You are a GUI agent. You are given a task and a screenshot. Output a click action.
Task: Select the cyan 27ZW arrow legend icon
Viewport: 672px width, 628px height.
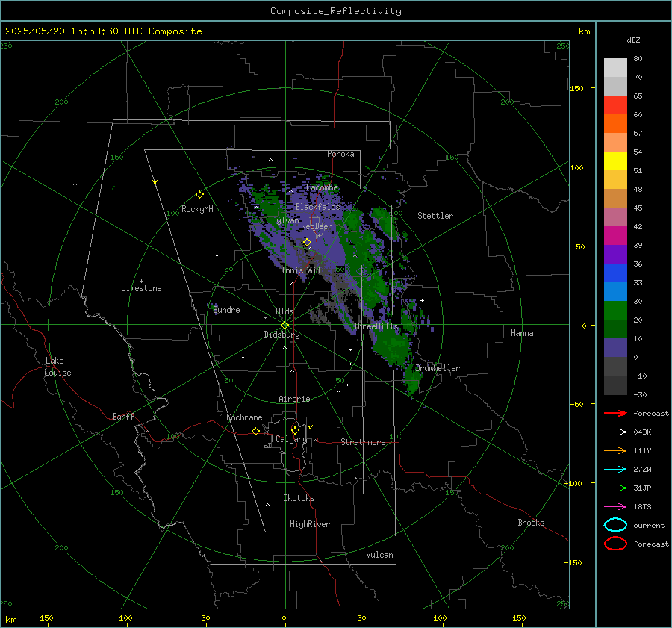[615, 469]
